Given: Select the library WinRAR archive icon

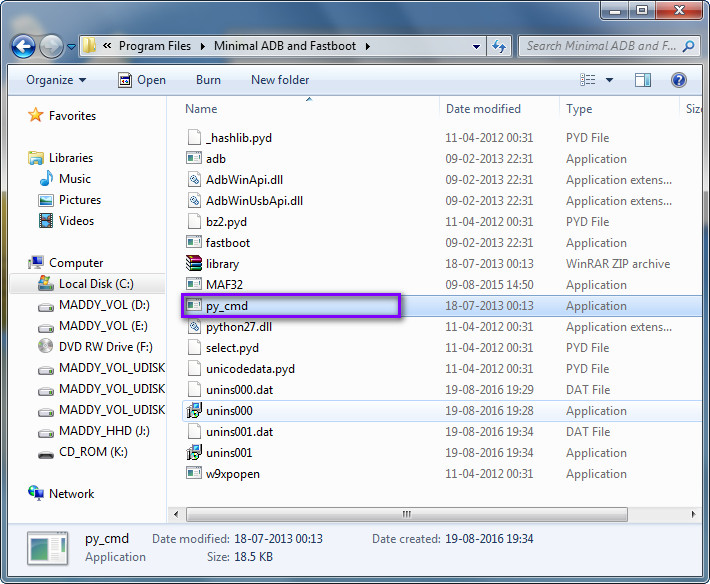Looking at the screenshot, I should click(194, 263).
